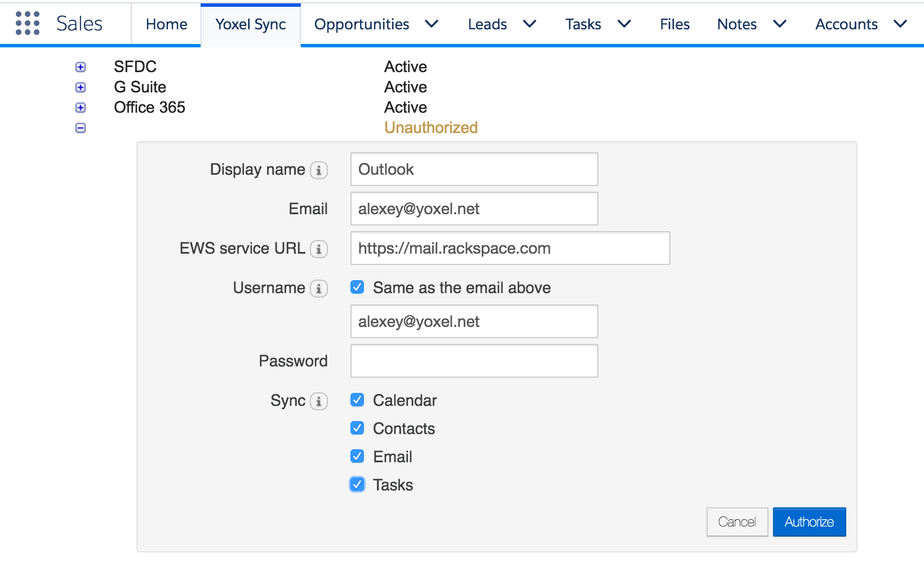
Task: Click the Username input field
Action: coord(474,321)
